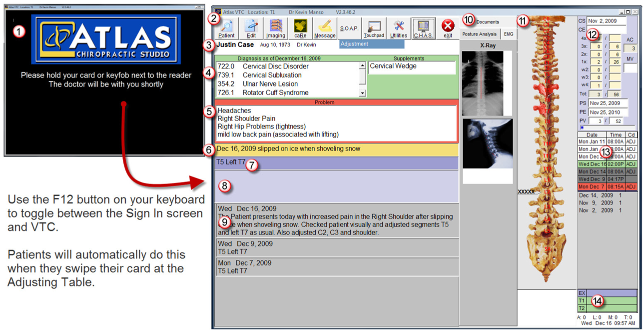This screenshot has height=332, width=644.
Task: Click the Edit toolbar icon
Action: [x=251, y=28]
